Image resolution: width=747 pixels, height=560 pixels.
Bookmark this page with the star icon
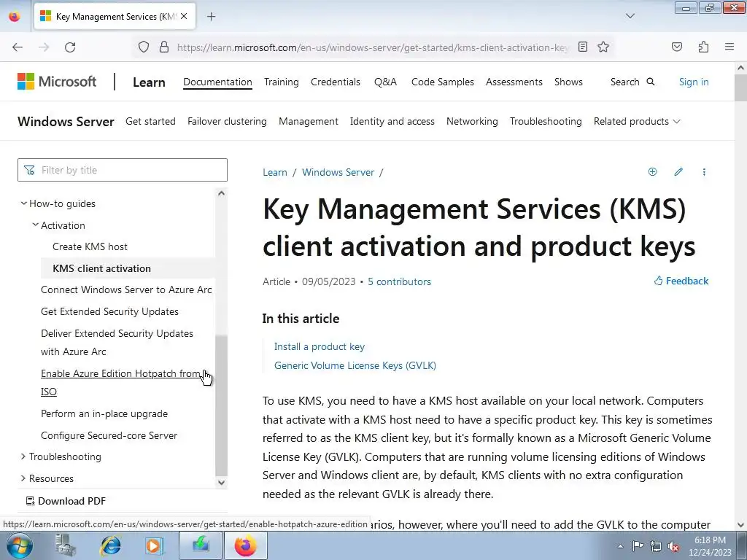coord(603,47)
